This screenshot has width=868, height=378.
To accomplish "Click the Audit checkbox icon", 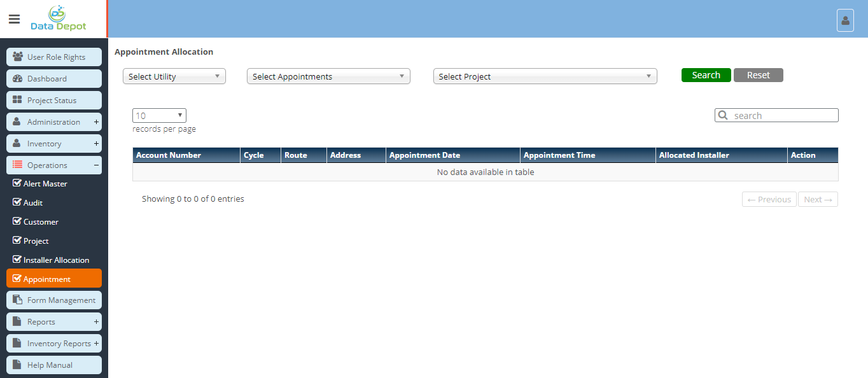I will click(x=17, y=202).
